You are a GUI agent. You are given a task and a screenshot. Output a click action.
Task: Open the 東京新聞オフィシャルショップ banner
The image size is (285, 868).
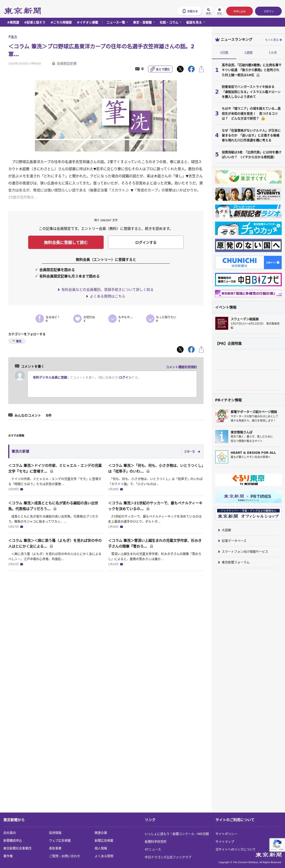coord(248,513)
